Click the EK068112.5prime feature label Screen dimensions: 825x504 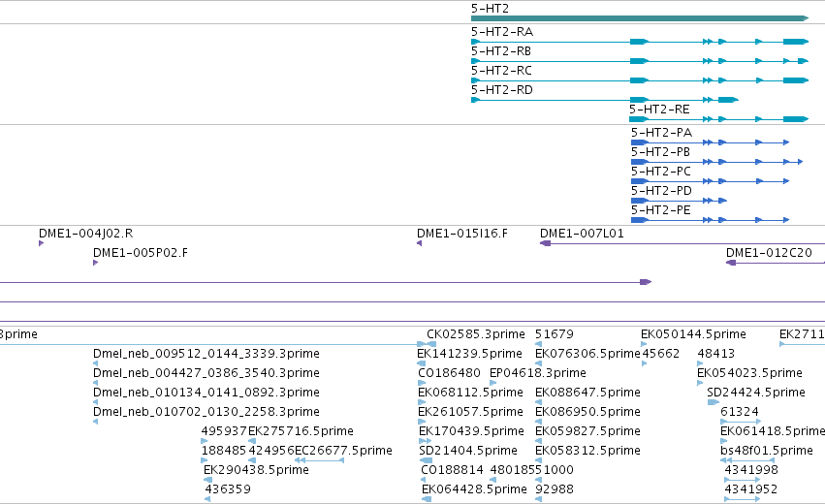tap(470, 393)
